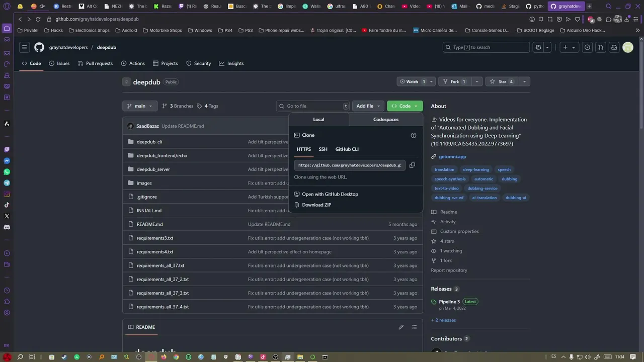Show all bookmarks chevron

(638, 30)
